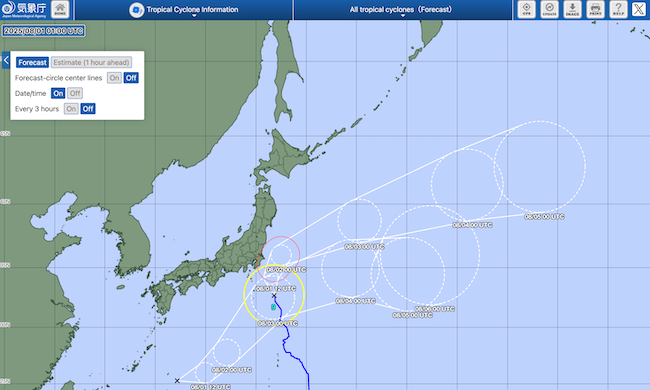Turn Every 3 hours On
Image resolution: width=650 pixels, height=390 pixels.
(x=71, y=109)
